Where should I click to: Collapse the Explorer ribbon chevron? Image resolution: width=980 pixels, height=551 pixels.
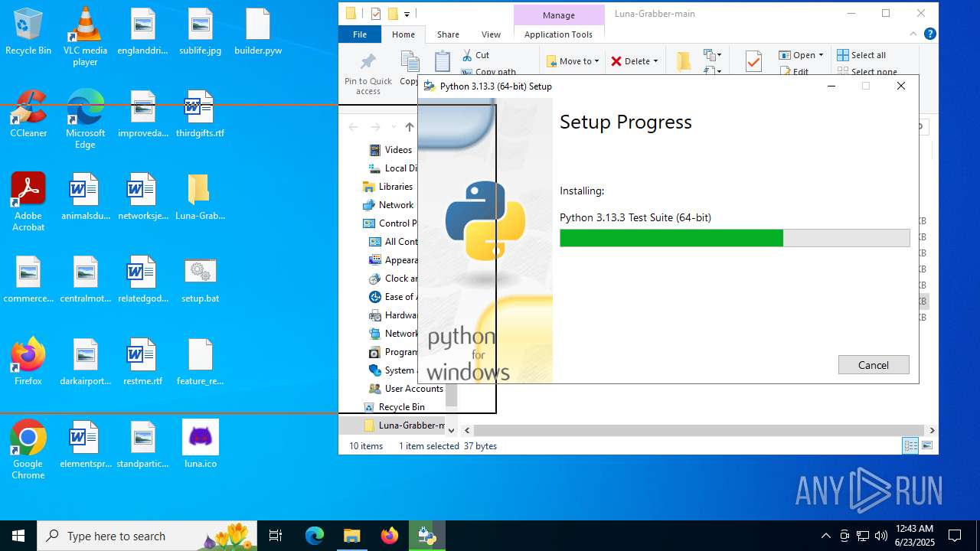coord(913,34)
